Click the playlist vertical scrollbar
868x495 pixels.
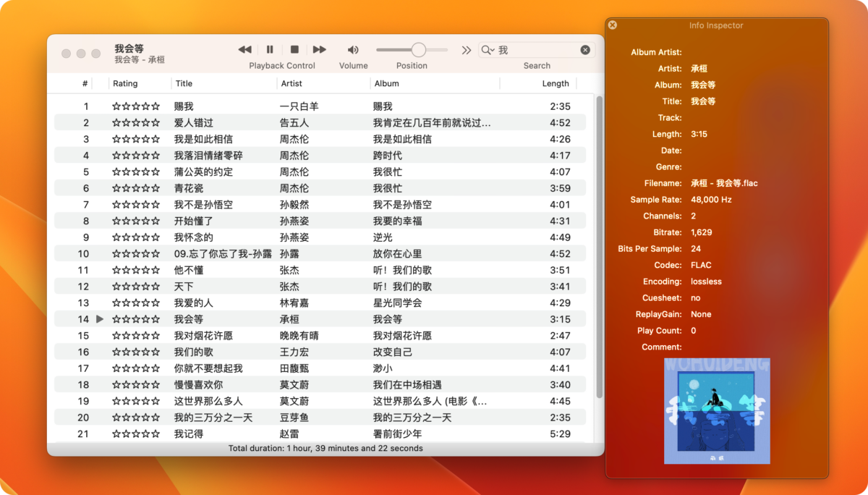(599, 246)
